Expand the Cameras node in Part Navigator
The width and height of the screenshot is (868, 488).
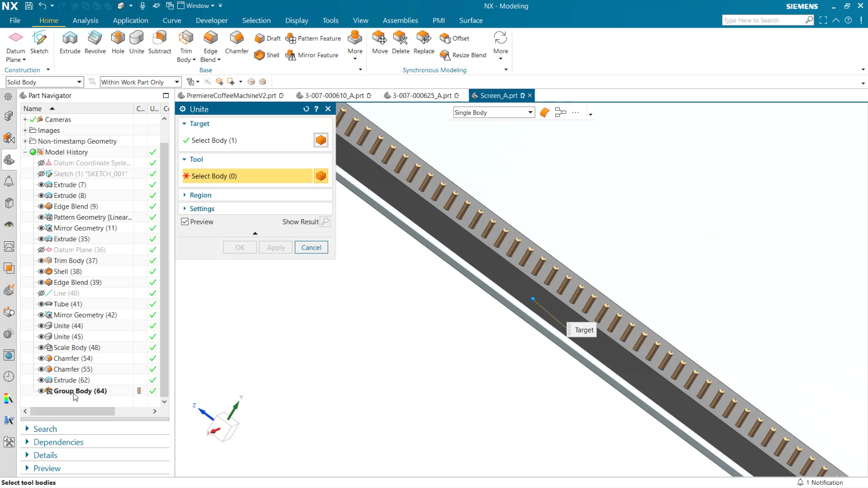point(25,120)
